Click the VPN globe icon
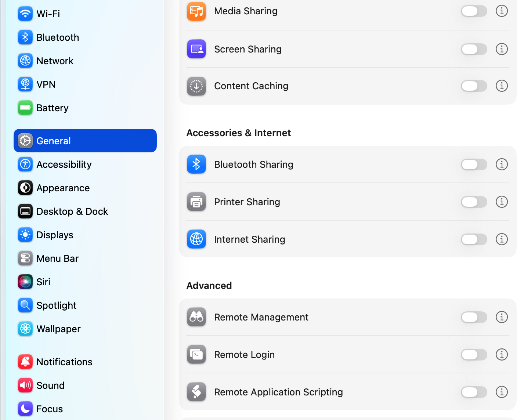Viewport: 531px width, 420px height. click(25, 84)
